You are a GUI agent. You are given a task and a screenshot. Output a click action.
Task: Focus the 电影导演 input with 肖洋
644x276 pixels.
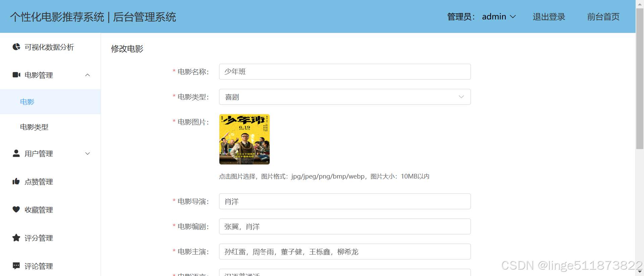click(x=345, y=201)
